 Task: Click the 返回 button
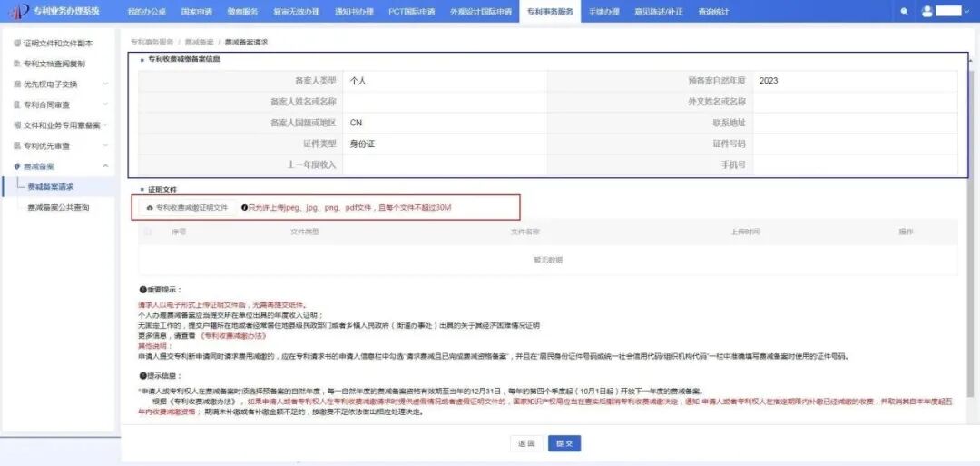click(525, 443)
